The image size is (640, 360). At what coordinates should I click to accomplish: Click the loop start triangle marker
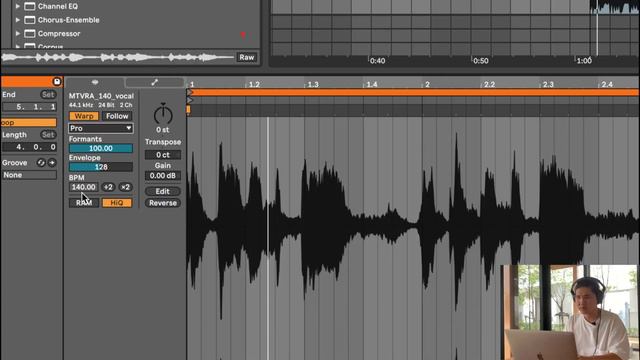click(x=190, y=92)
